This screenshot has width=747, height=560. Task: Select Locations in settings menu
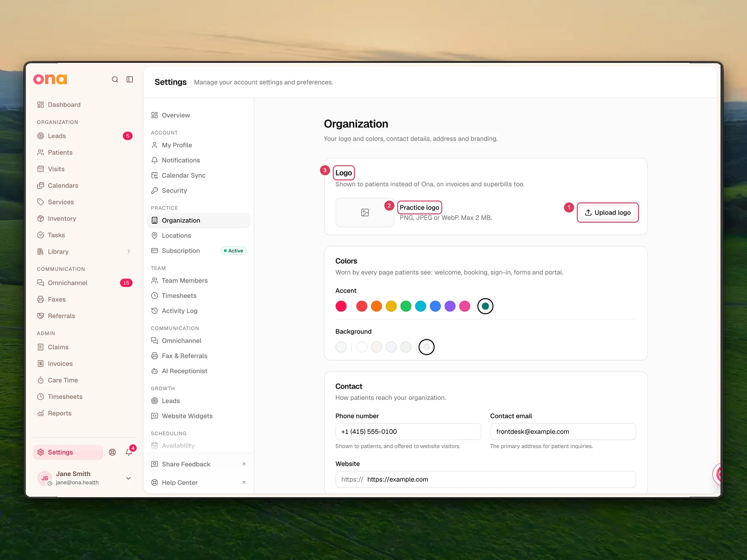[x=199, y=235]
